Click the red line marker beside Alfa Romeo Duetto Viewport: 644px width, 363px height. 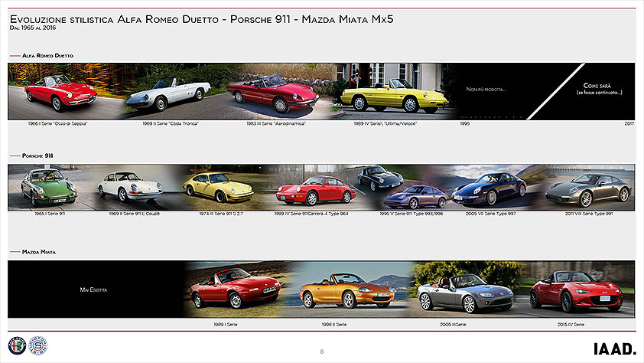pos(15,56)
